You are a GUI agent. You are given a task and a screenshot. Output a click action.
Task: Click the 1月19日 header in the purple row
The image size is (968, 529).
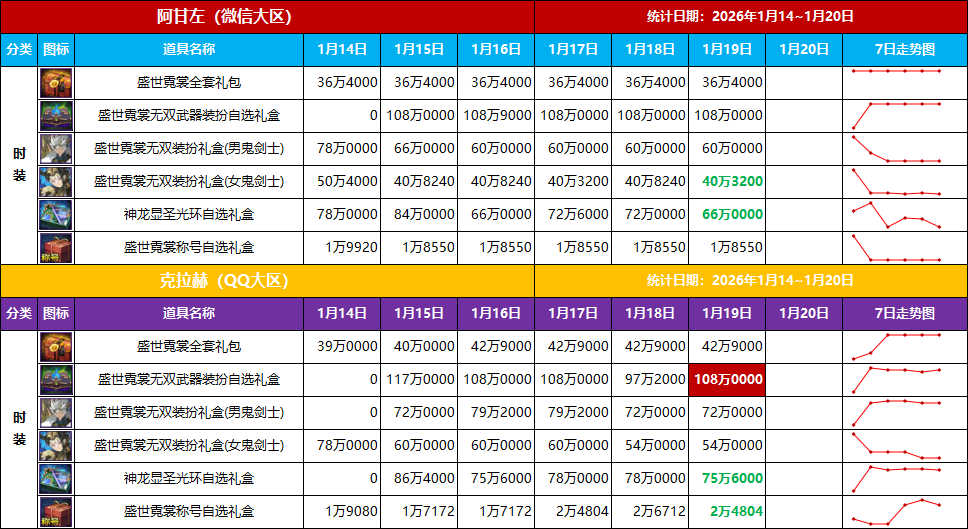pyautogui.click(x=727, y=314)
